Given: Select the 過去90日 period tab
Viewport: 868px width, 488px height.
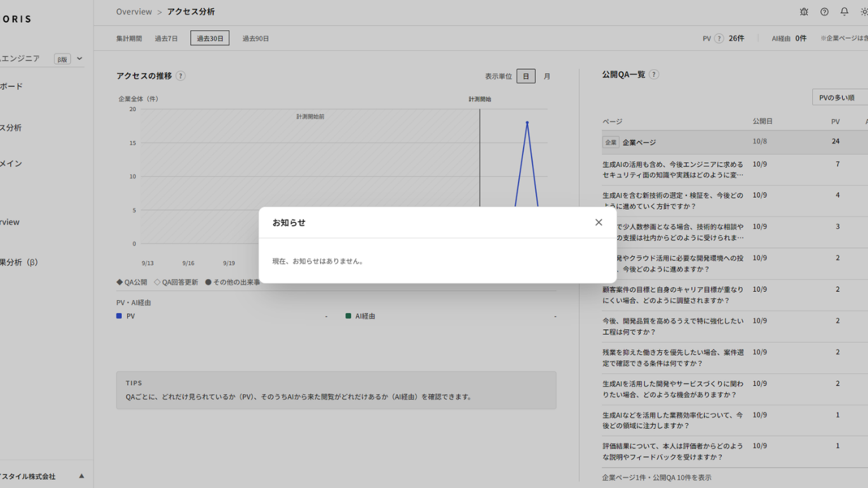Looking at the screenshot, I should [x=255, y=38].
